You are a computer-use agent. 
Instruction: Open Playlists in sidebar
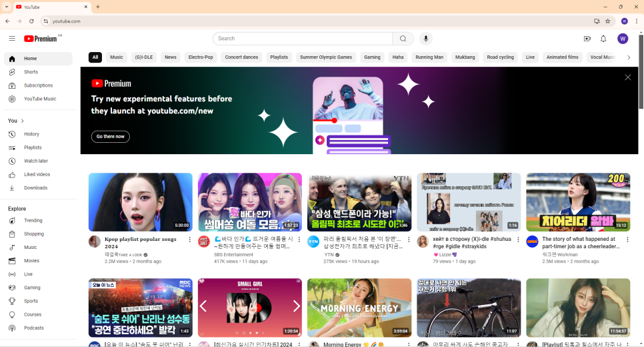tap(38, 147)
